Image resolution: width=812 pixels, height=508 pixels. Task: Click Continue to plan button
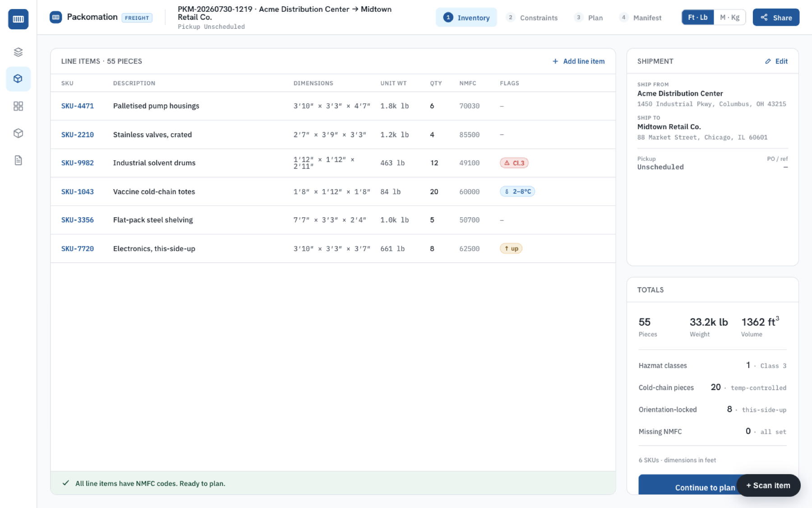coord(705,487)
